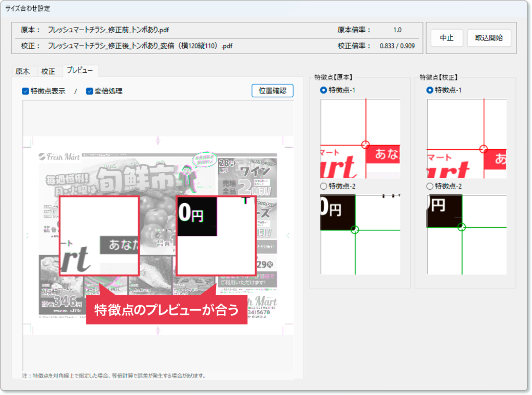The width and height of the screenshot is (532, 395).
Task: Switch to the 原本 tab
Action: [x=22, y=71]
